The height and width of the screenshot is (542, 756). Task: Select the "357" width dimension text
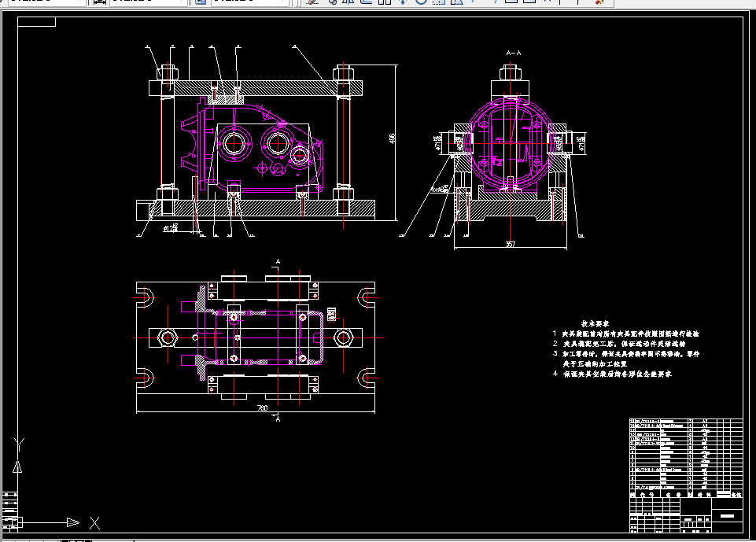point(510,245)
